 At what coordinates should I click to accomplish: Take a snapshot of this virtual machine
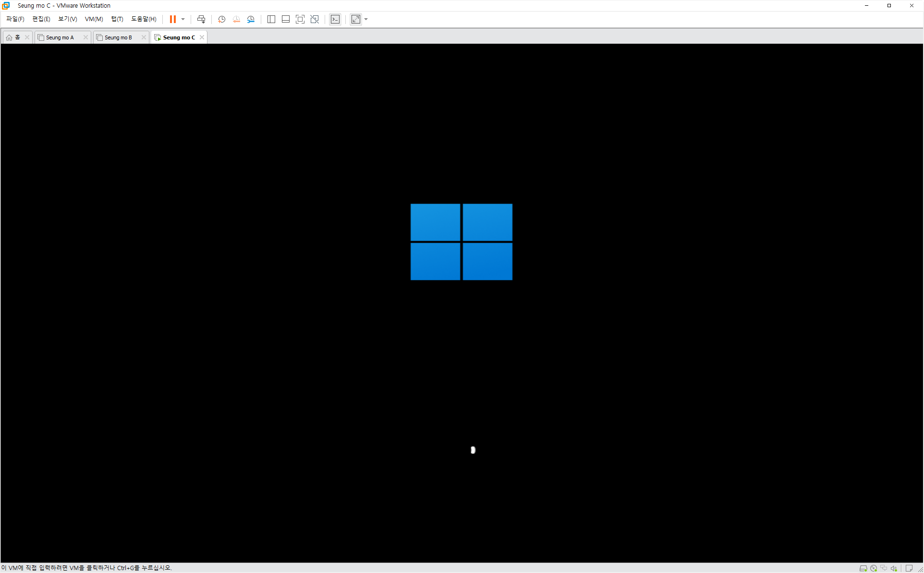[221, 19]
